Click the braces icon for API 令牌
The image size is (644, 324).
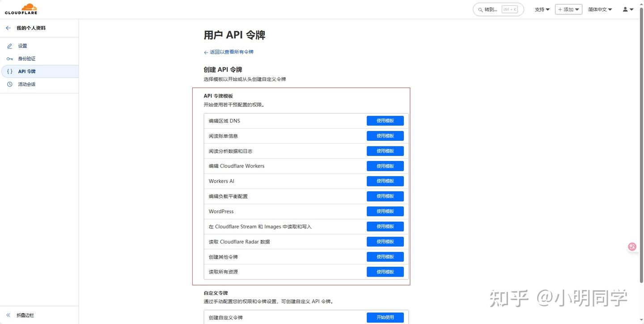[10, 72]
